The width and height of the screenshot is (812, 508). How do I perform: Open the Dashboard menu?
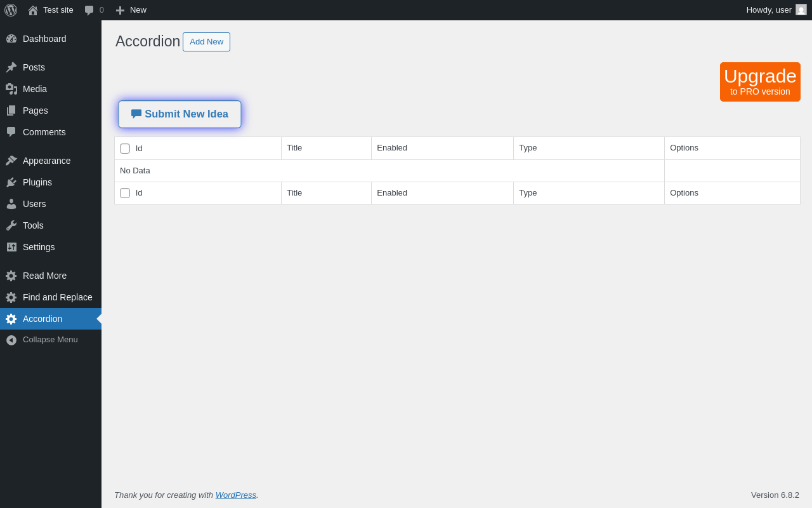click(51, 39)
